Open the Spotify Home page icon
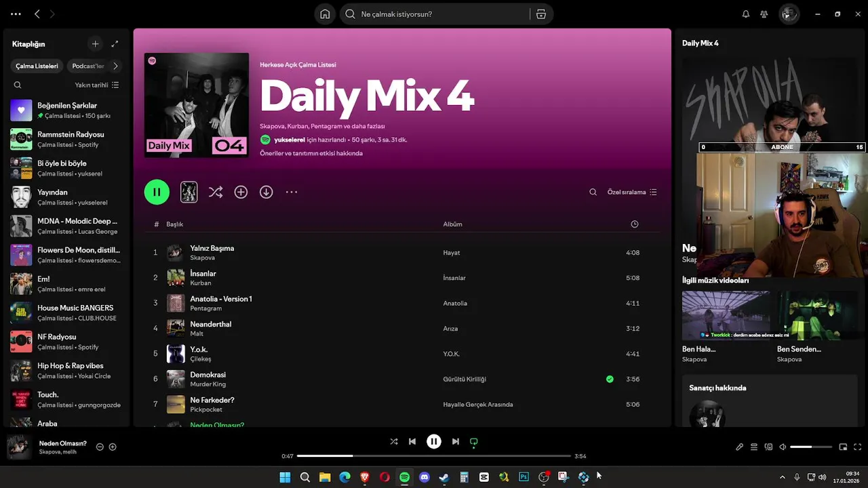The height and width of the screenshot is (488, 868). tap(325, 14)
